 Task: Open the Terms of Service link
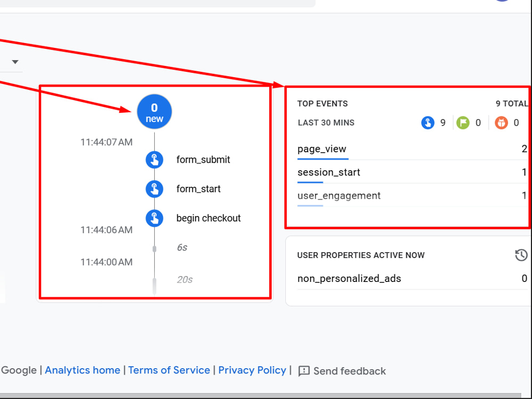[169, 370]
